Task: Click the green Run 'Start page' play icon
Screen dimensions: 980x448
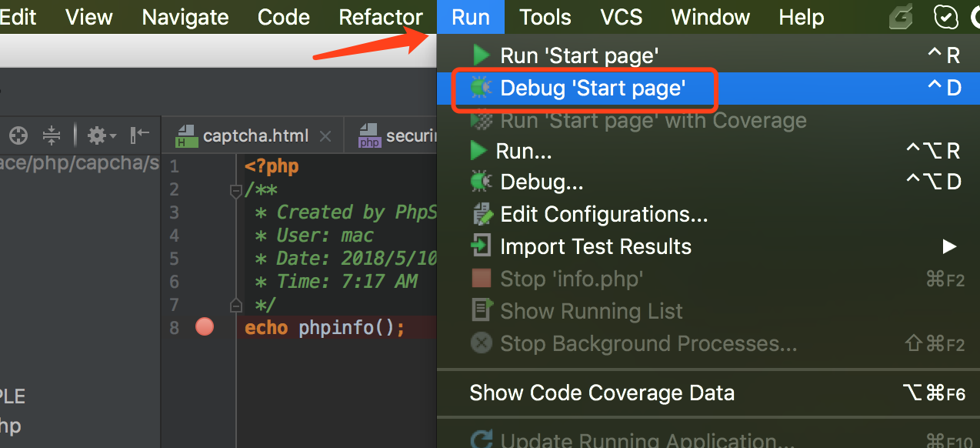Action: [482, 55]
